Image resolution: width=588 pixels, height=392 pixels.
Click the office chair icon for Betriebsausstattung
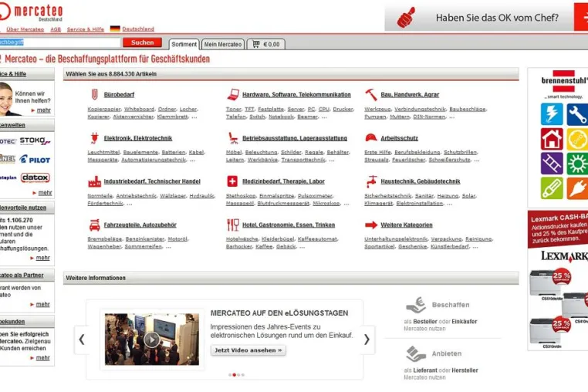tap(233, 138)
